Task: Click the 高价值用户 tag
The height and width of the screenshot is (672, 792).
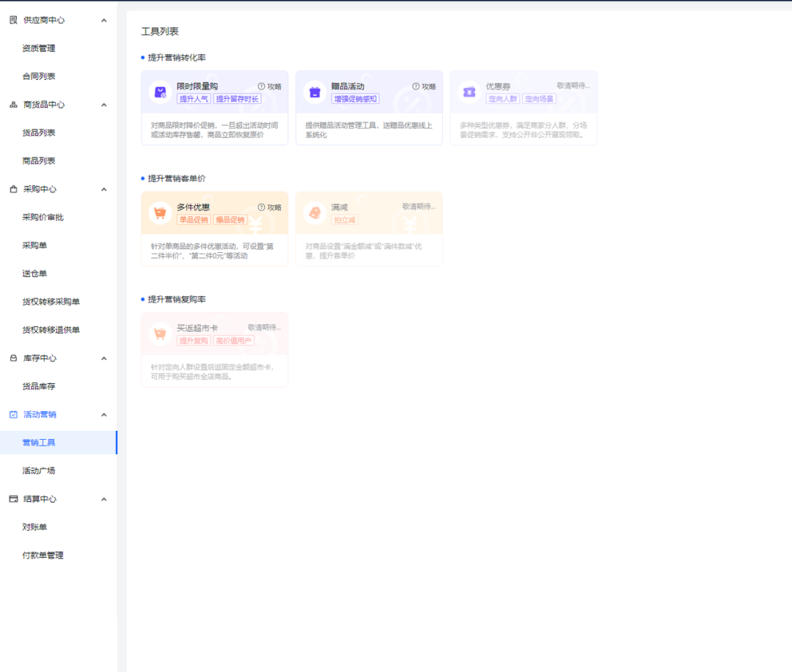Action: (x=233, y=341)
